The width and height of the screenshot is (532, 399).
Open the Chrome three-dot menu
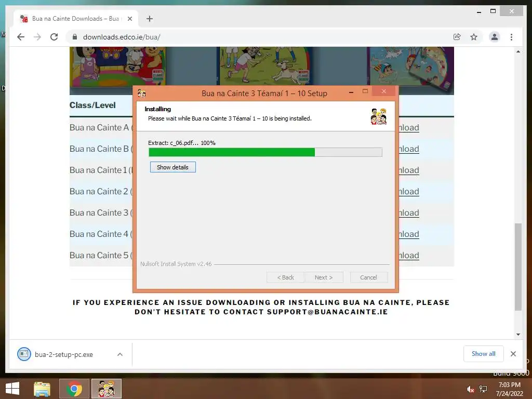(511, 37)
